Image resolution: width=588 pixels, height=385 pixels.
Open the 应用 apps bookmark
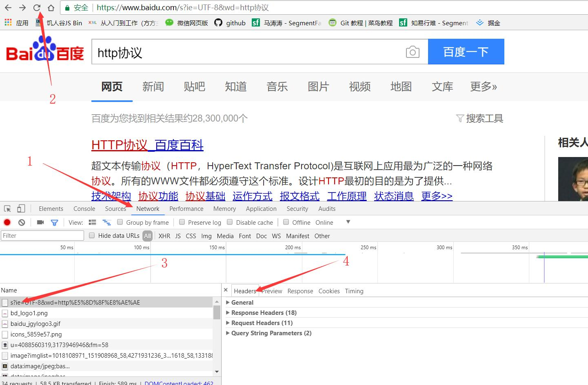16,23
